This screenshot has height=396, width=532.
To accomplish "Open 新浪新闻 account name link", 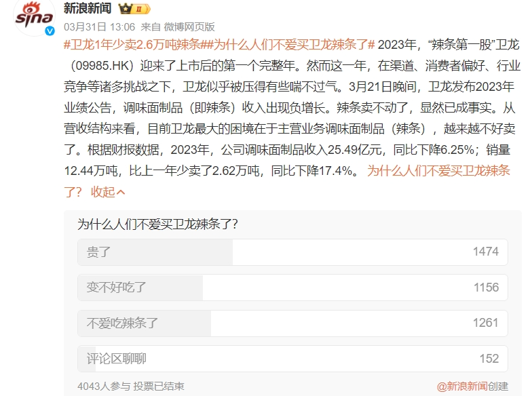I will tap(88, 8).
